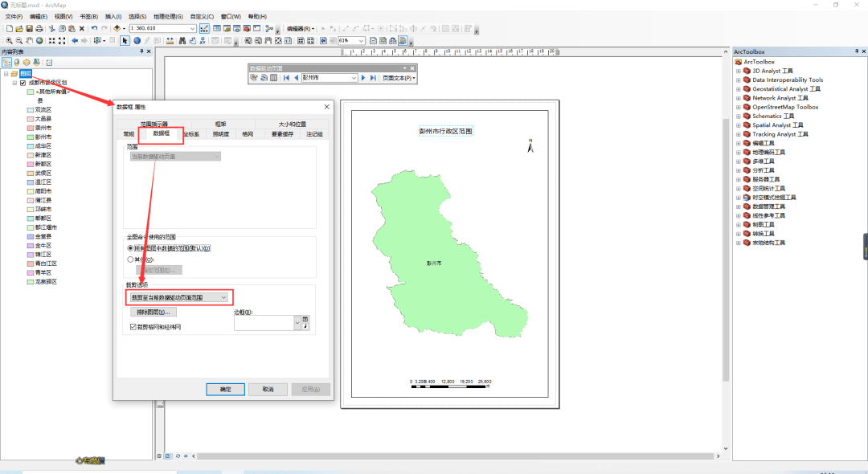Toggle the 裁剪格网和经纬网 checkbox
This screenshot has height=474, width=868.
tap(133, 327)
